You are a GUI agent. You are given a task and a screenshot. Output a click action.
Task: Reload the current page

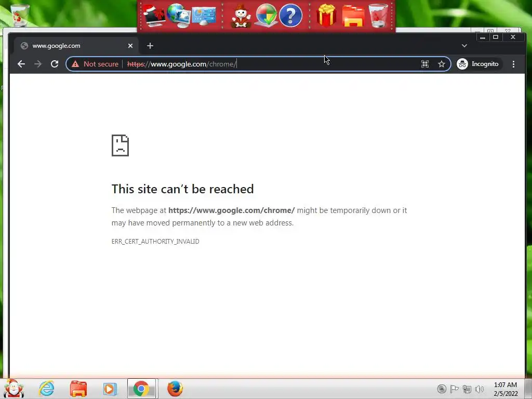pyautogui.click(x=54, y=64)
